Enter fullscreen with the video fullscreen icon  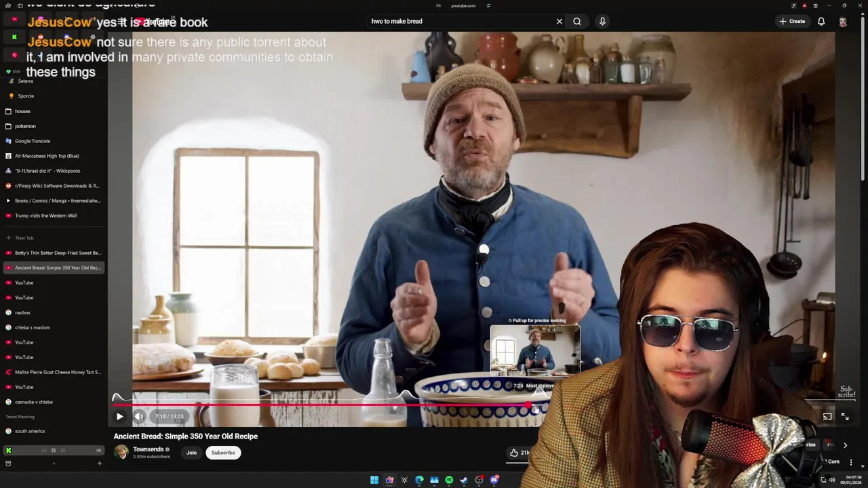[x=845, y=416]
